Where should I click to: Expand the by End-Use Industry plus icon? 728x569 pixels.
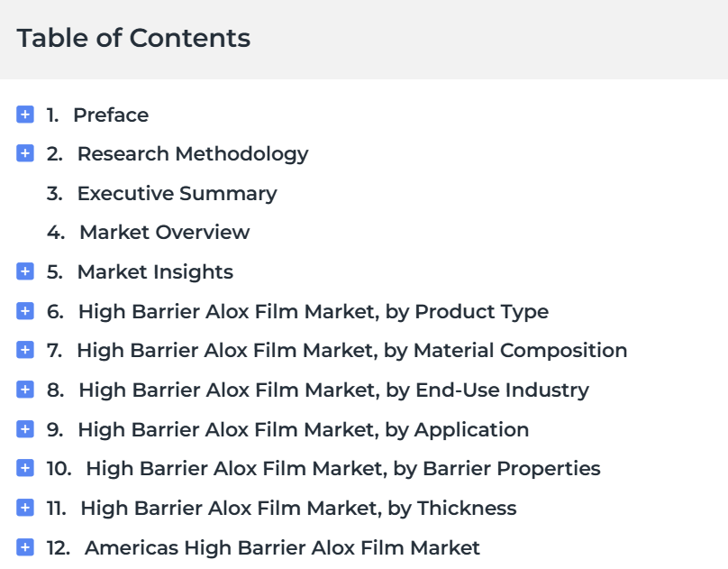pyautogui.click(x=25, y=390)
